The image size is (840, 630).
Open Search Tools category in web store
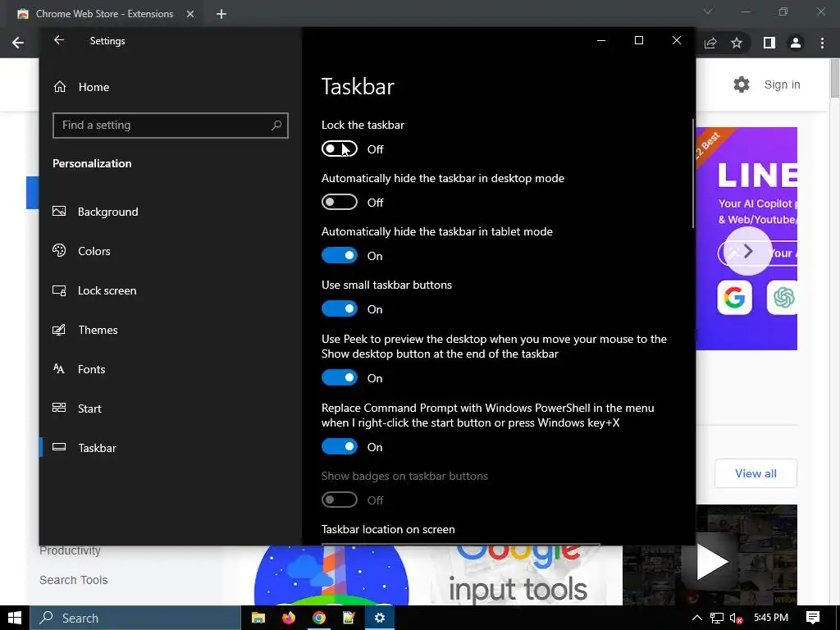point(73,580)
